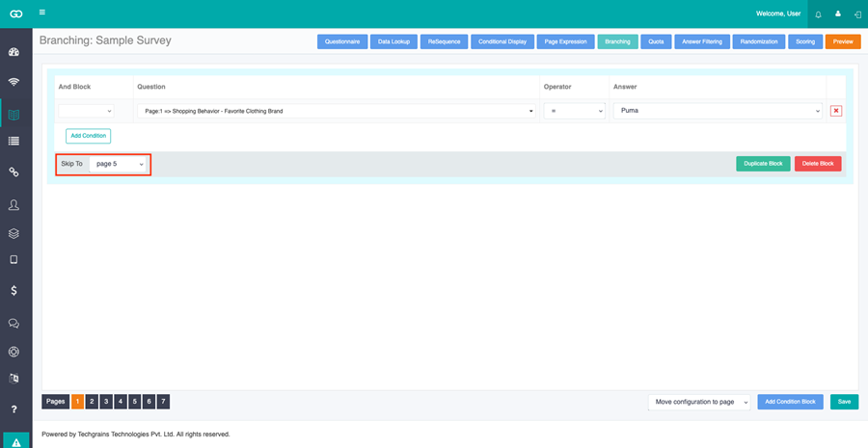Open Move configuration to page dropdown
The image size is (868, 448).
(699, 402)
